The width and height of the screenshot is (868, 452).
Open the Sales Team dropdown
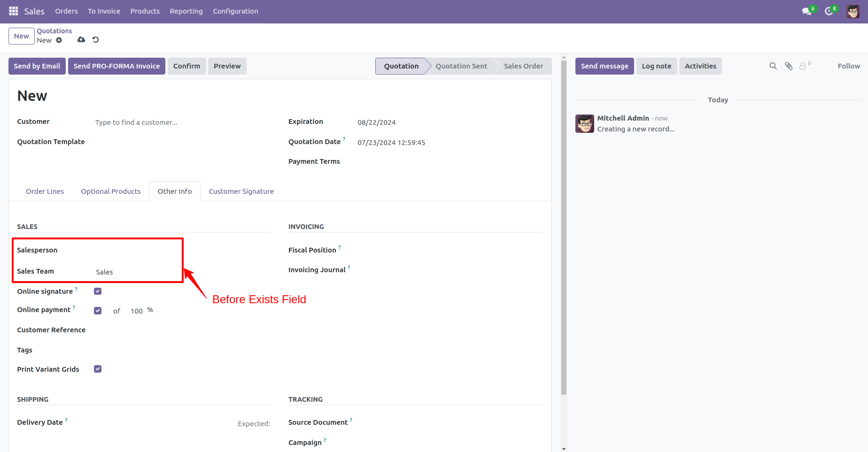[136, 272]
